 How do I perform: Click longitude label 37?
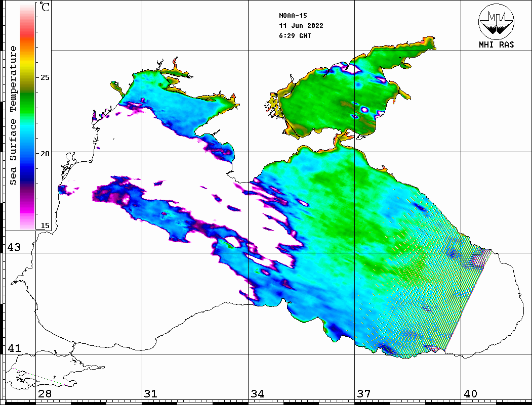click(364, 394)
